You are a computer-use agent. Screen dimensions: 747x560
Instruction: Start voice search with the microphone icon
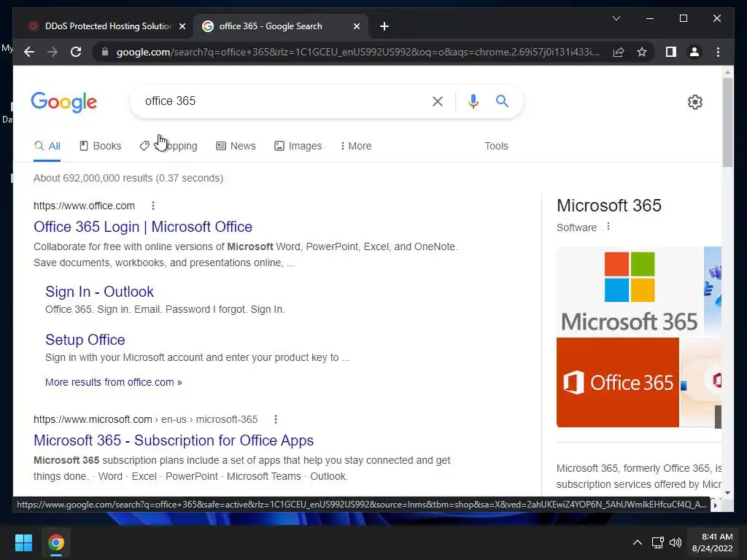[473, 101]
